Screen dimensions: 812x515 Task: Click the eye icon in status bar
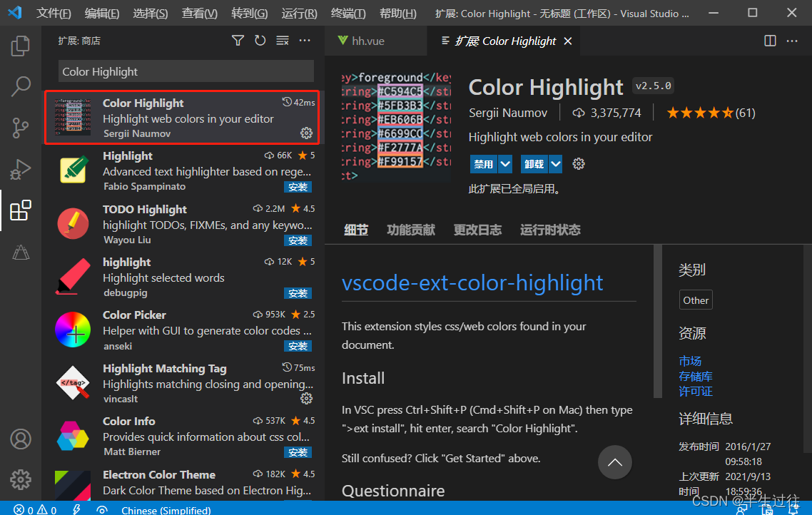(102, 510)
